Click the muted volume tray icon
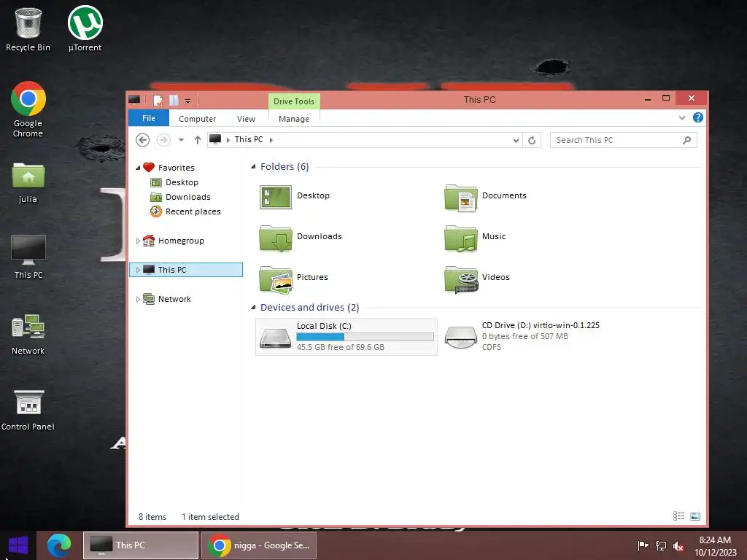Viewport: 747px width, 560px height. 678,545
